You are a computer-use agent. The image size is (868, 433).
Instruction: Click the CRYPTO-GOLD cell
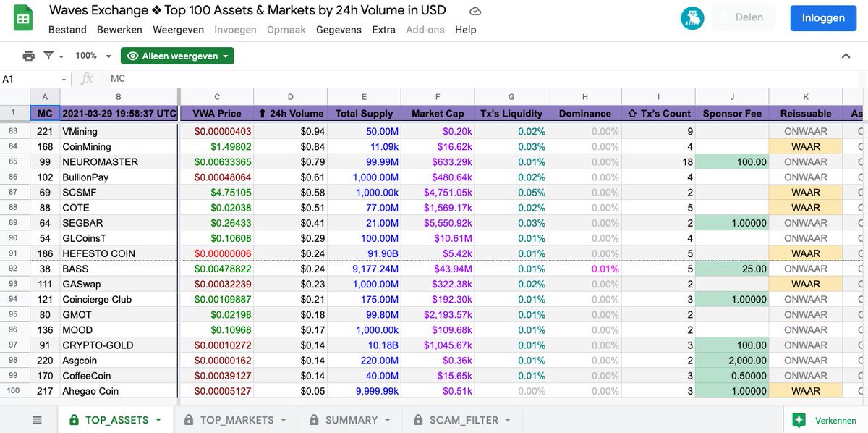click(x=119, y=345)
